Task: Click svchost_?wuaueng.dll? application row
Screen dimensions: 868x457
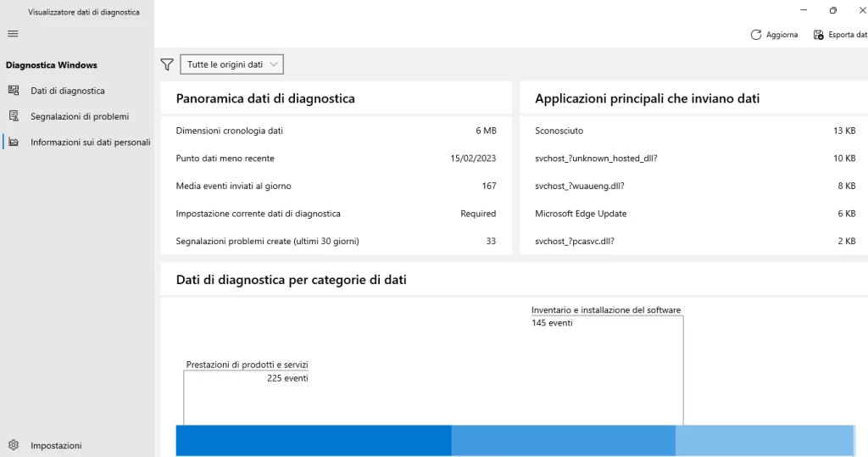Action: click(x=695, y=187)
